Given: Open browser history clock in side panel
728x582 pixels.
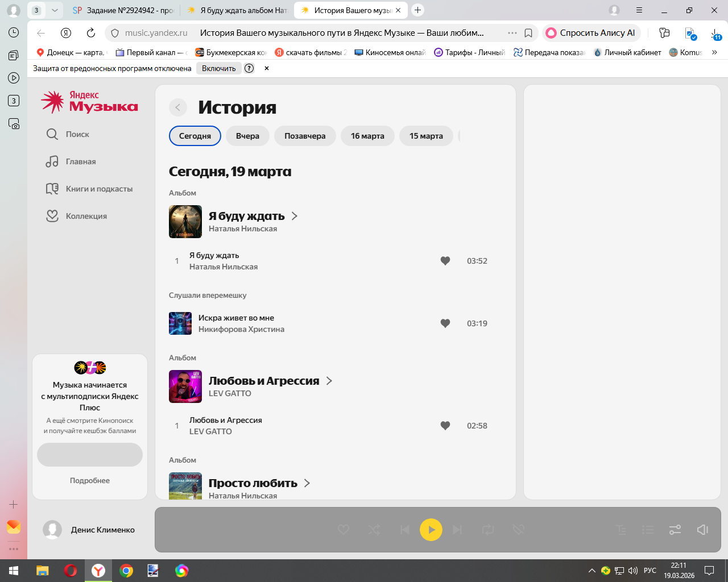Looking at the screenshot, I should 14,32.
